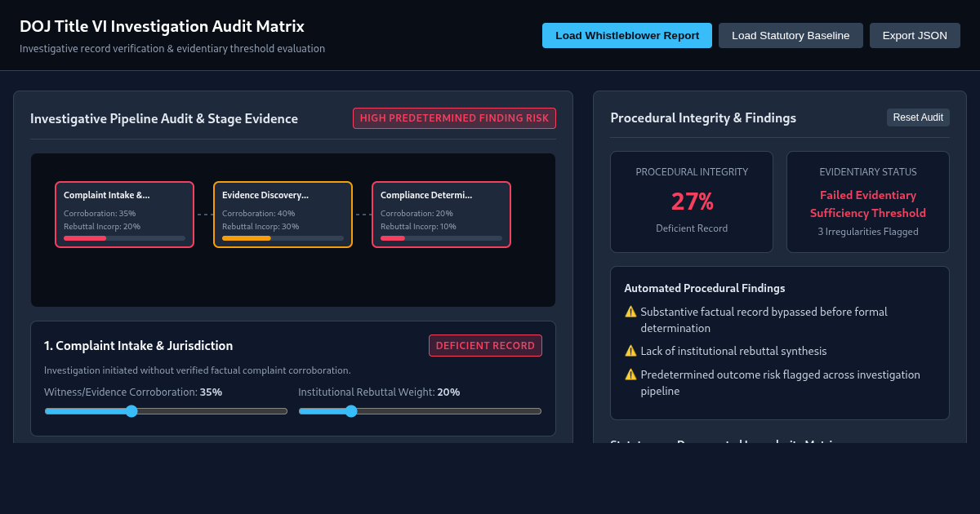Click the High Predetermined Finding Risk badge
The image size is (980, 514).
454,118
